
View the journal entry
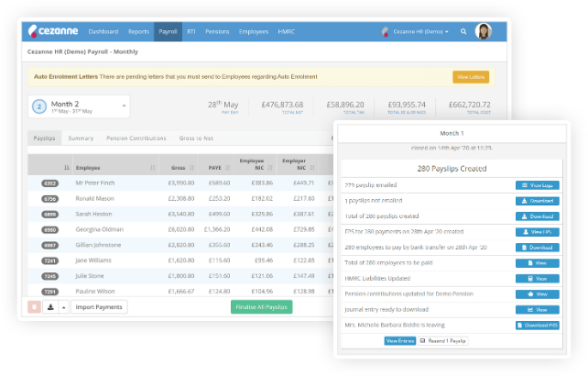538,310
